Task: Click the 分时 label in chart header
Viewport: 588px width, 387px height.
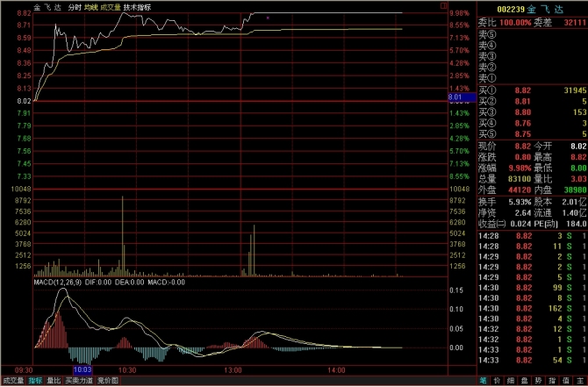Action: click(x=74, y=6)
